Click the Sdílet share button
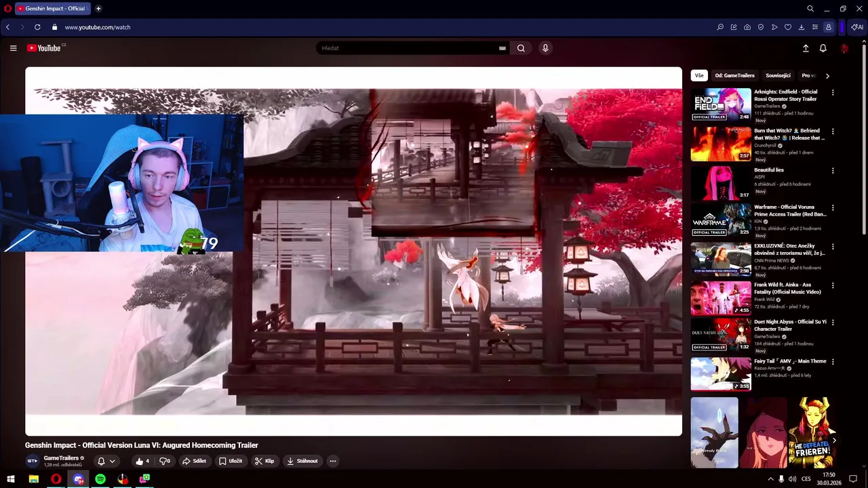The image size is (868, 488). (x=194, y=461)
